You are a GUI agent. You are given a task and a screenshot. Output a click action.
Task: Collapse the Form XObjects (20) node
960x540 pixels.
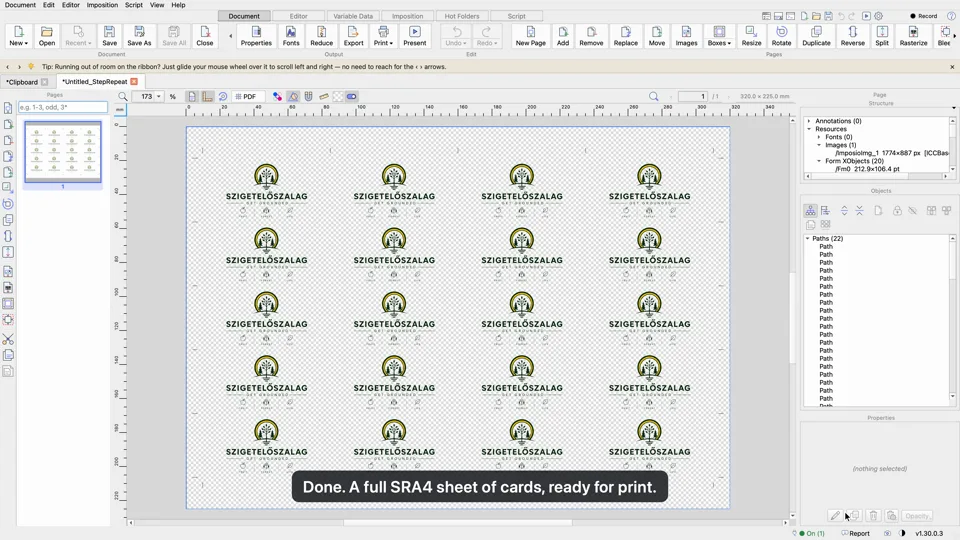tap(819, 161)
